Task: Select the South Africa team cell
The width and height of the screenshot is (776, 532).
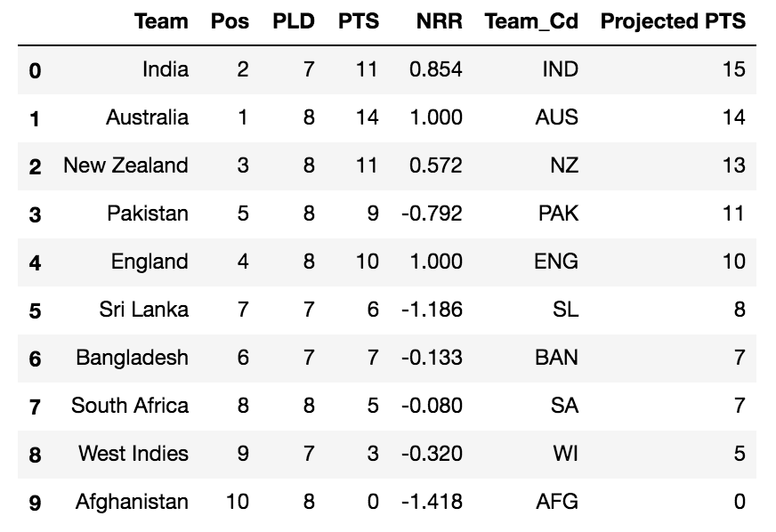Action: tap(130, 406)
